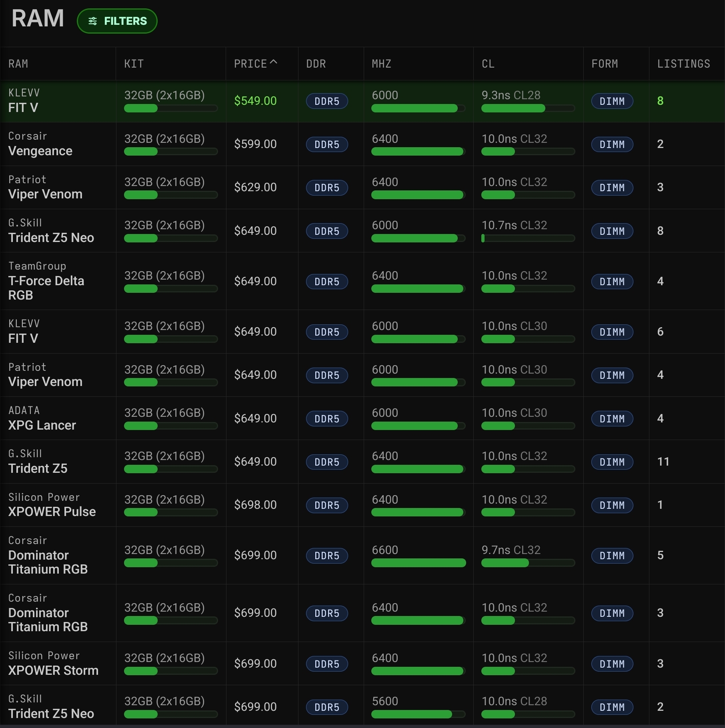
Task: Select Patriot Viper Venom 6000 MHz CL30 row
Action: (362, 375)
